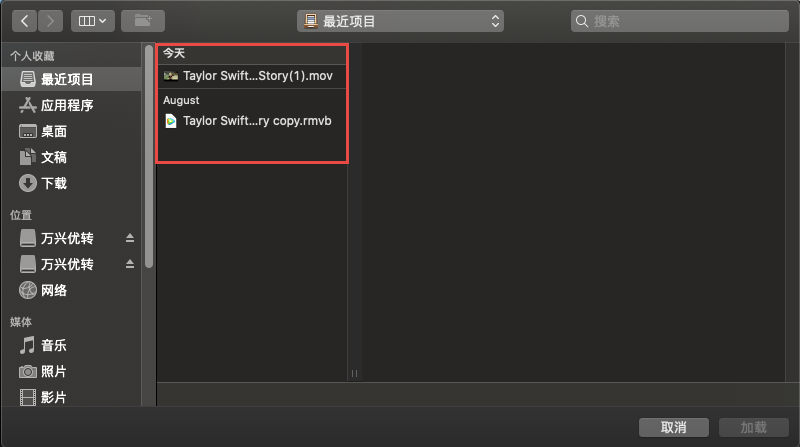The image size is (800, 447).
Task: Click the 取消 cancel button
Action: (673, 427)
